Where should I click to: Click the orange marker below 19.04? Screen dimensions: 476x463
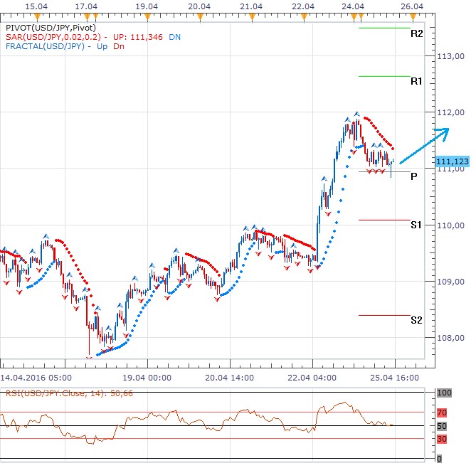[147, 16]
